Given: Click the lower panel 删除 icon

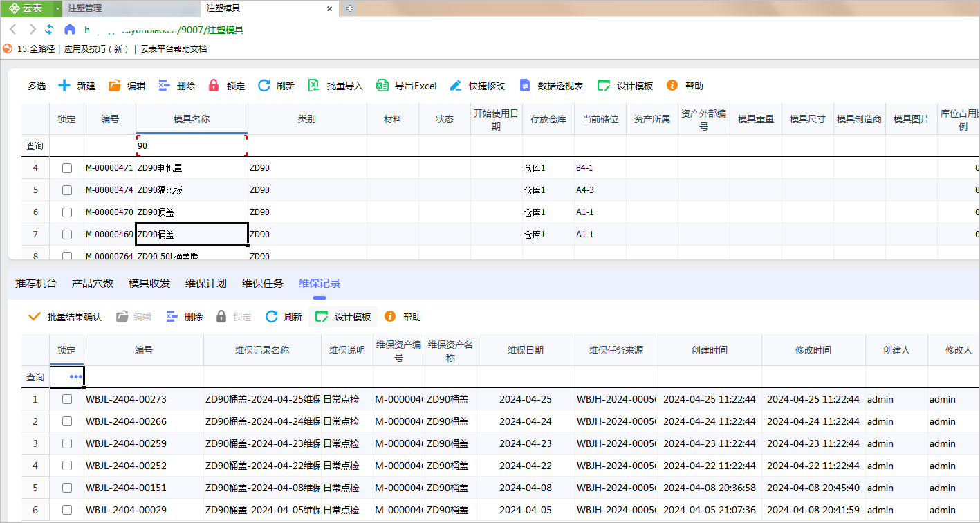Looking at the screenshot, I should click(172, 317).
